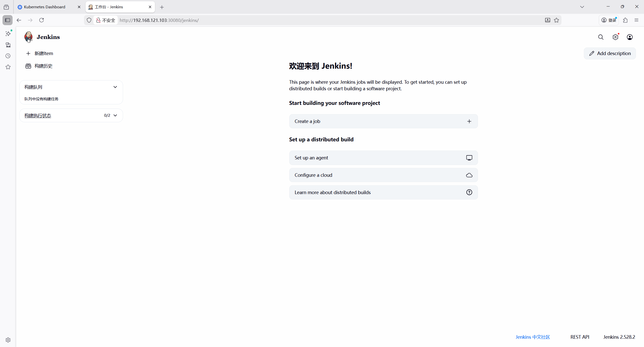Open the 构建历史 sidebar item
The height and width of the screenshot is (347, 644).
[43, 66]
